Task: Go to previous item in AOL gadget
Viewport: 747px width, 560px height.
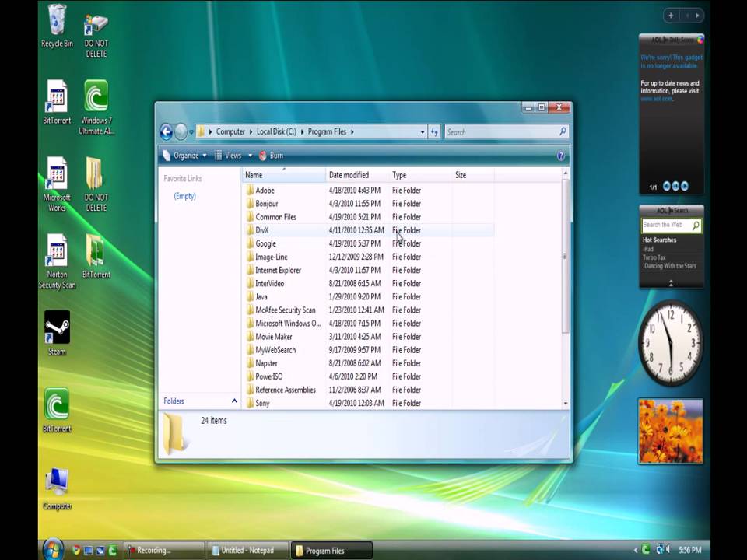Action: coord(667,186)
